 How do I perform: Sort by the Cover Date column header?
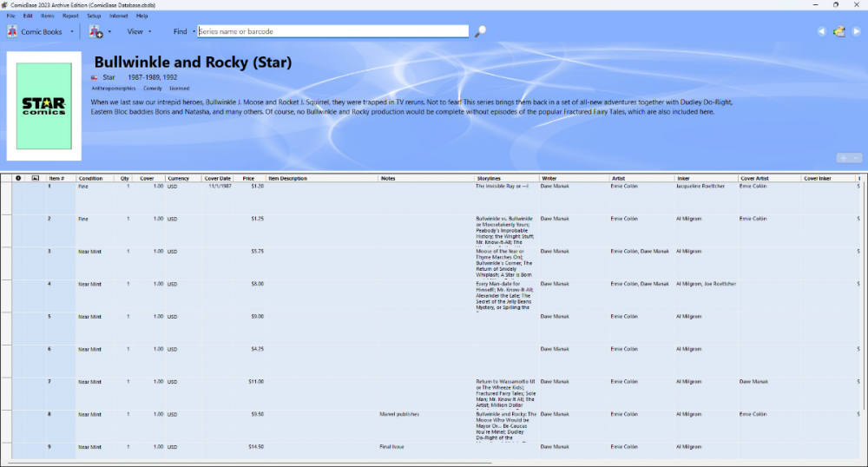pos(218,178)
